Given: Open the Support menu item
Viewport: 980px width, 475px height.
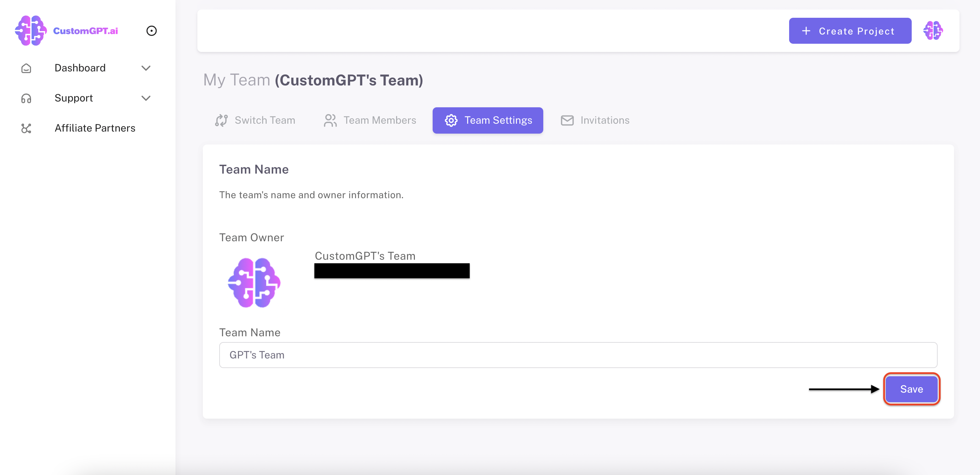Looking at the screenshot, I should 74,98.
